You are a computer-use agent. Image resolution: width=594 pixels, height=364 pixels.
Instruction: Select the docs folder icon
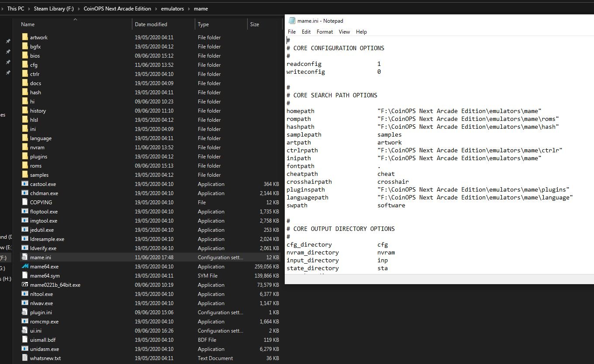click(x=25, y=83)
